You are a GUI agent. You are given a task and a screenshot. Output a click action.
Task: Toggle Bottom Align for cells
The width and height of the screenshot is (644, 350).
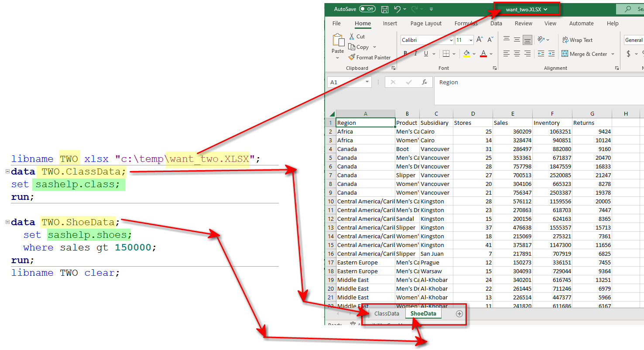pyautogui.click(x=528, y=40)
